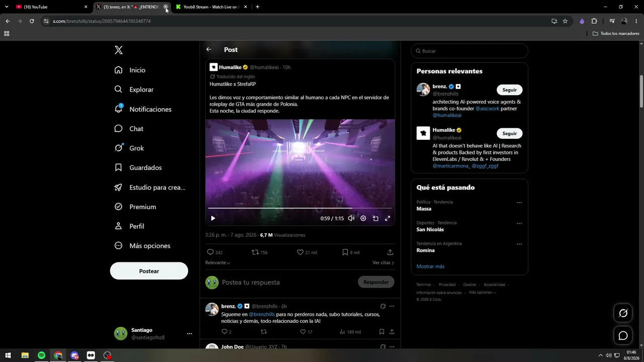Switch the video to fullscreen
The width and height of the screenshot is (644, 362).
point(387,218)
